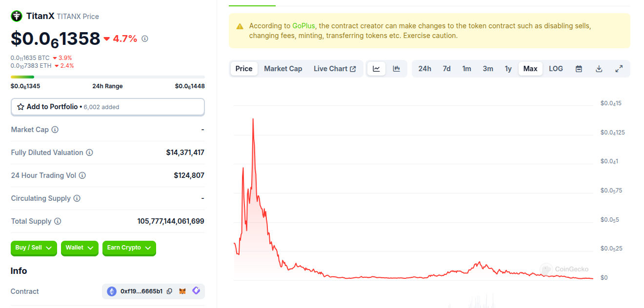
Task: Select the 7d time range
Action: point(446,69)
